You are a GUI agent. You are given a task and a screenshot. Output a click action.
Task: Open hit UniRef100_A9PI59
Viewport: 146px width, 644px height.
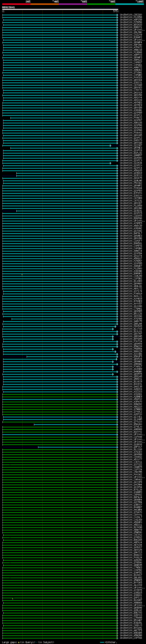pos(131,20)
